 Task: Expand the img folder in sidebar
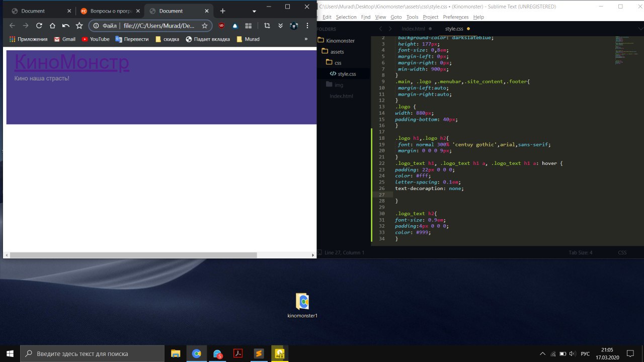coord(335,85)
